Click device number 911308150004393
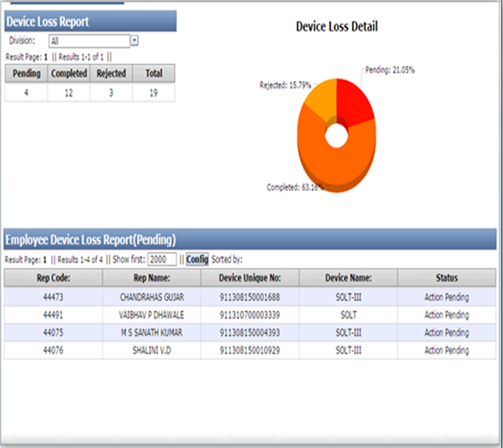The image size is (503, 448). click(x=249, y=332)
